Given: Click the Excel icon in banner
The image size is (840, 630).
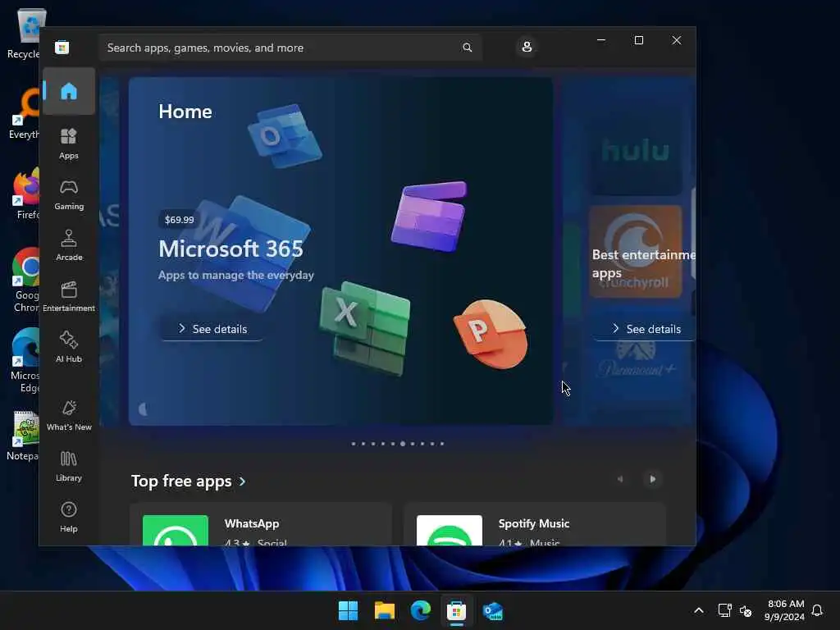Looking at the screenshot, I should tap(366, 328).
